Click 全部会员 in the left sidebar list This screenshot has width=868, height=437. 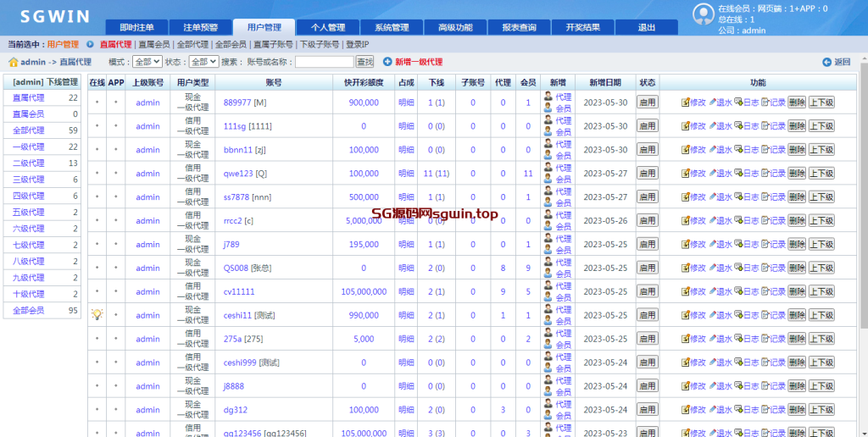tap(28, 310)
